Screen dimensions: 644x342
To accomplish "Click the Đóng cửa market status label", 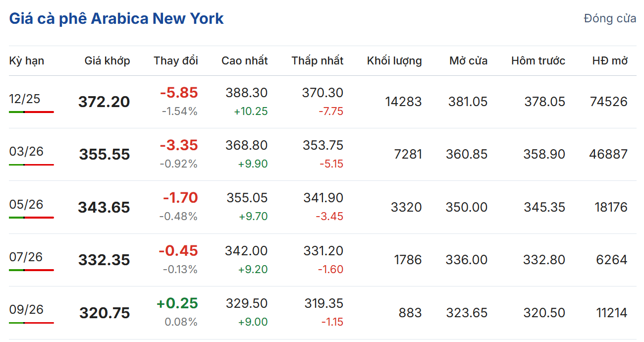I will (x=610, y=19).
